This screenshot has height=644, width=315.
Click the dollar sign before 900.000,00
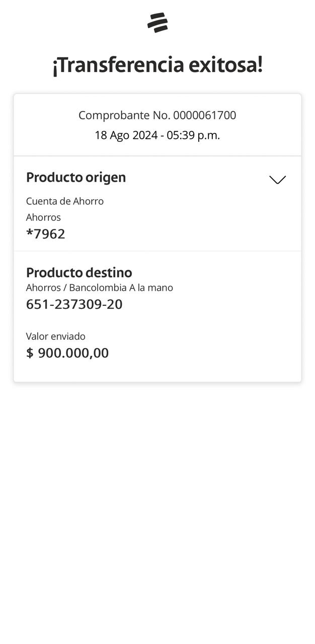pyautogui.click(x=30, y=353)
